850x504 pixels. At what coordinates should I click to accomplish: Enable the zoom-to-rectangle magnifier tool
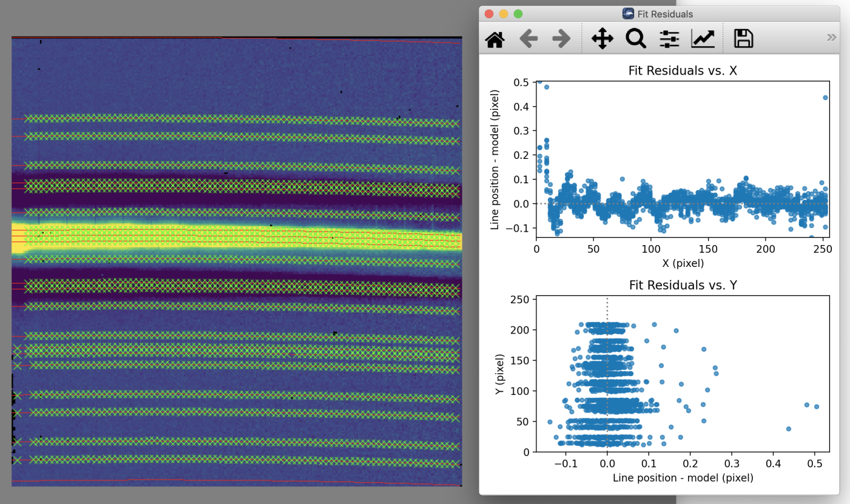[x=636, y=38]
